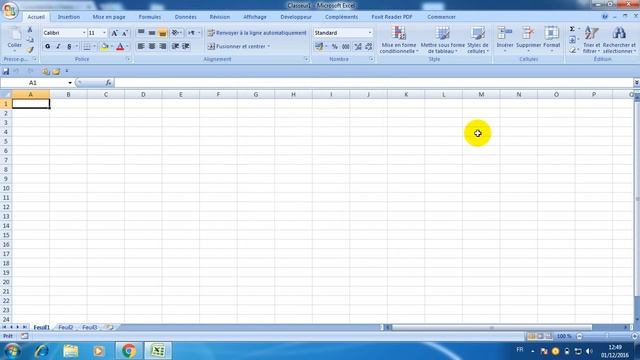Open the font size 11 dropdown

click(x=104, y=33)
